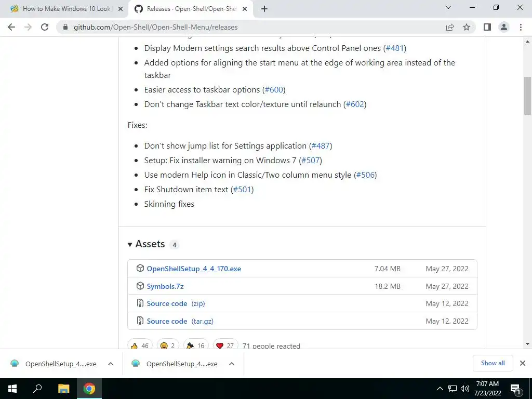Viewport: 532px width, 399px height.
Task: Click the scrollbar down arrow
Action: tap(527, 344)
